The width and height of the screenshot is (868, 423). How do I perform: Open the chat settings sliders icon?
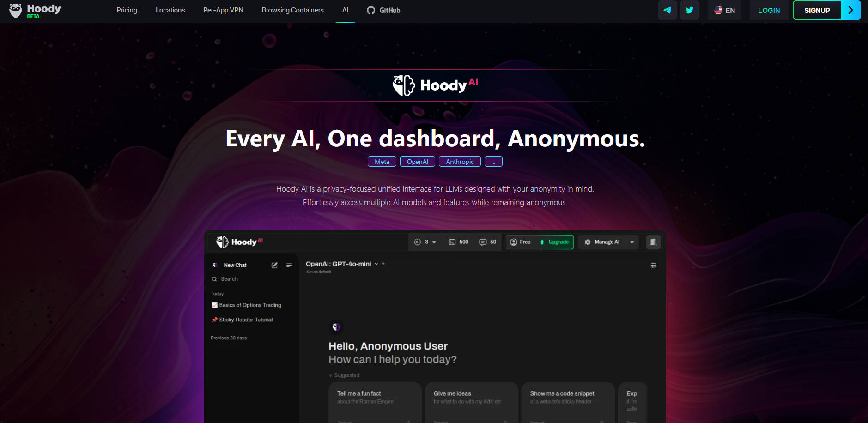point(654,265)
